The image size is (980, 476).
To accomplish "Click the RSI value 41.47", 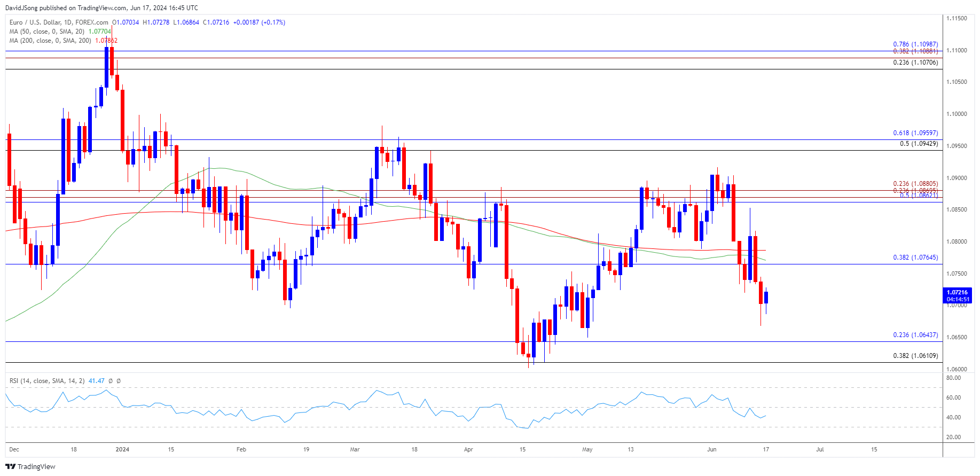I will tap(96, 381).
